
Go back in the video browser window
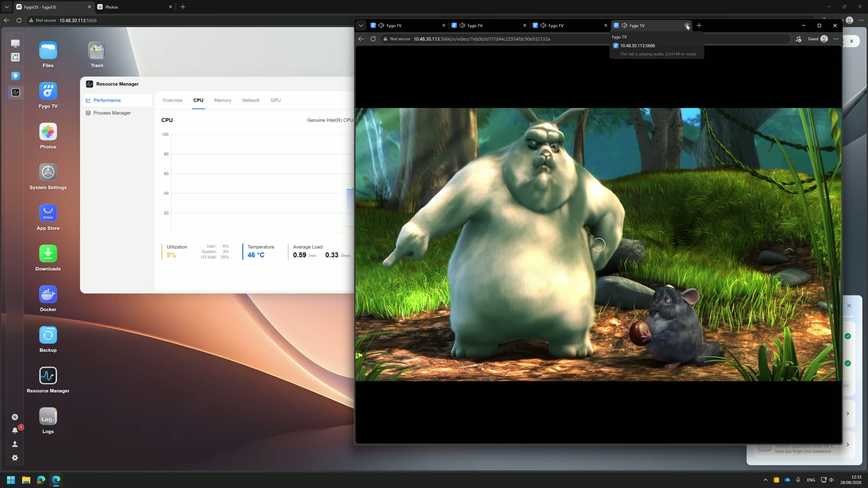click(361, 39)
